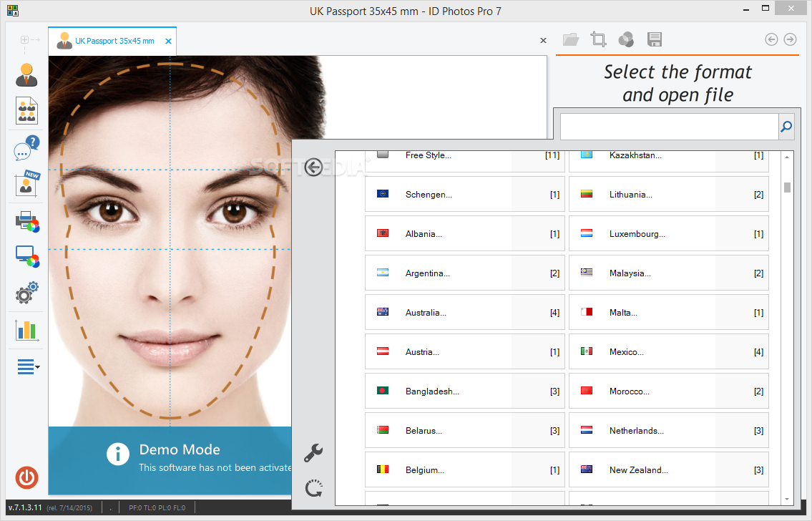Click the Demo Mode info icon

click(x=118, y=454)
